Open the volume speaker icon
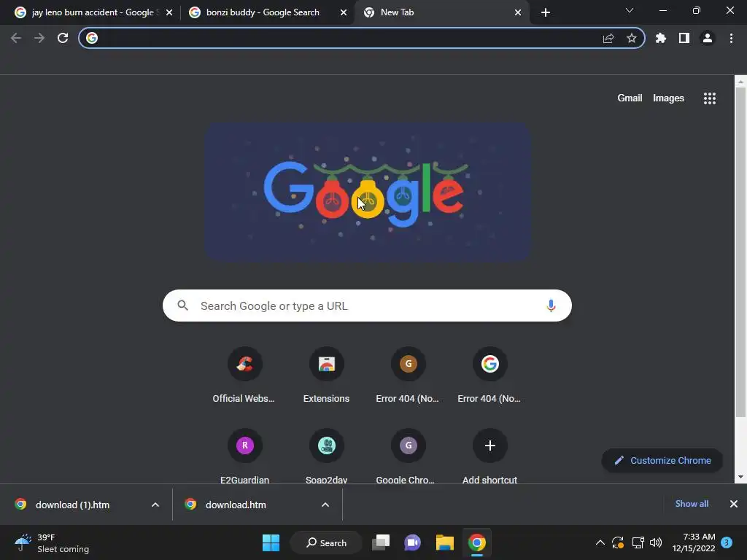 coord(656,542)
